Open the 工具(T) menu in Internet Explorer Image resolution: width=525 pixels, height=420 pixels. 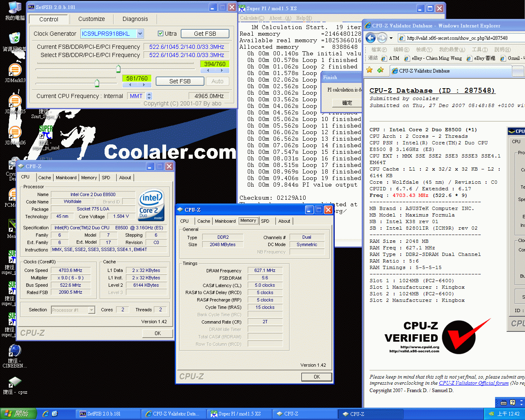(479, 49)
